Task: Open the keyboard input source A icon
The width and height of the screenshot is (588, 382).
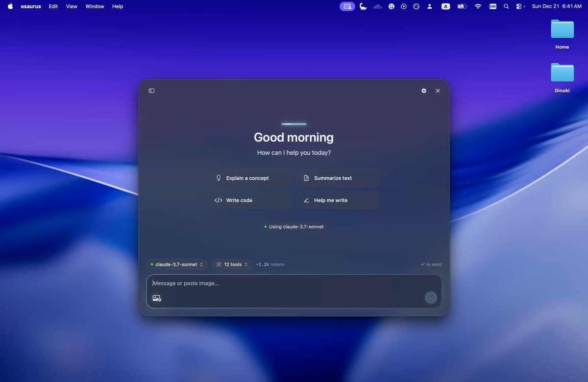Action: (445, 6)
